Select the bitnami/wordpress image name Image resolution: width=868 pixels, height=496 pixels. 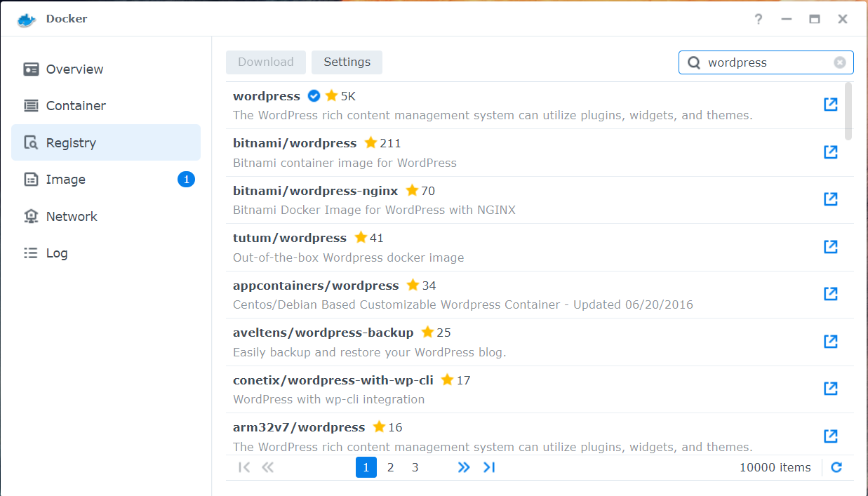[x=295, y=143]
